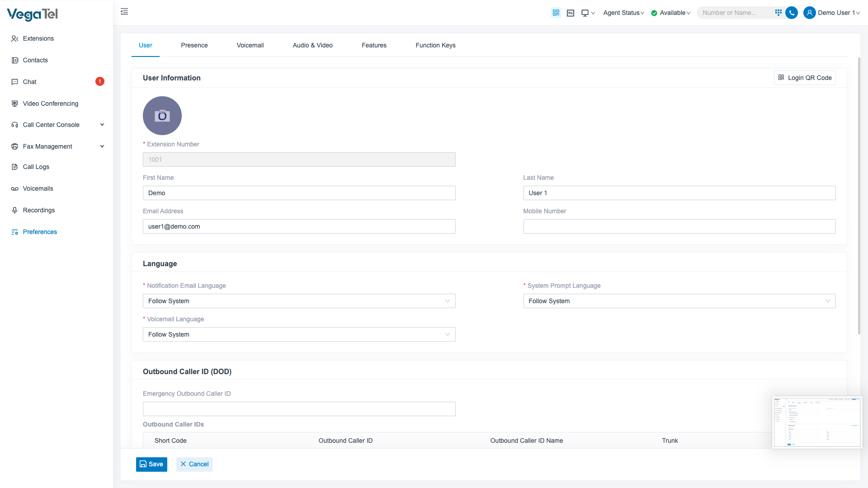
Task: Open Voicemails from the sidebar
Action: point(38,188)
